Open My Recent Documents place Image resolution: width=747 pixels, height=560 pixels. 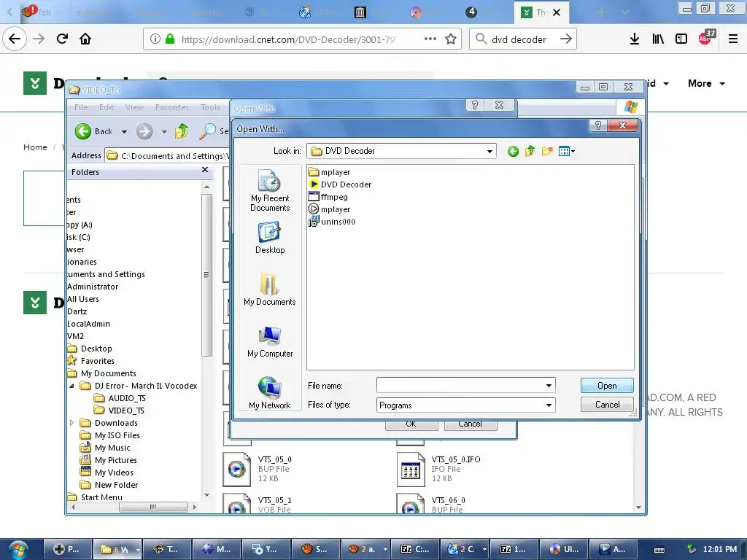coord(270,190)
